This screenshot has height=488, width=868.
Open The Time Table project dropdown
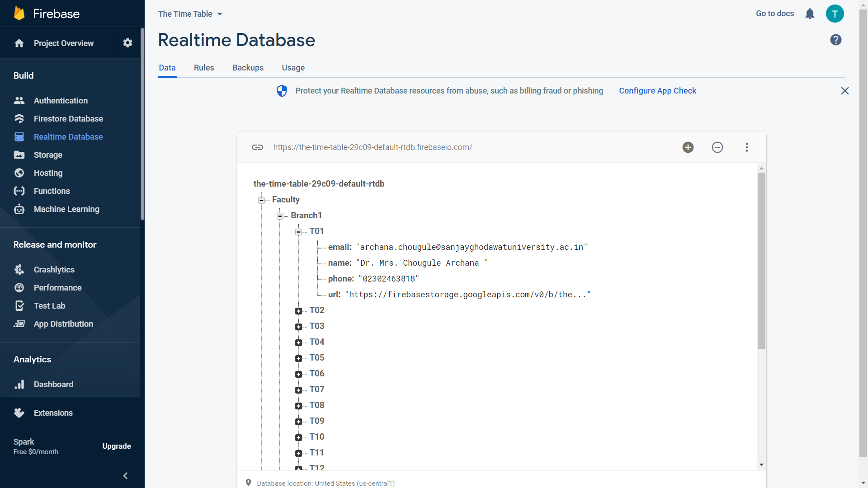190,14
